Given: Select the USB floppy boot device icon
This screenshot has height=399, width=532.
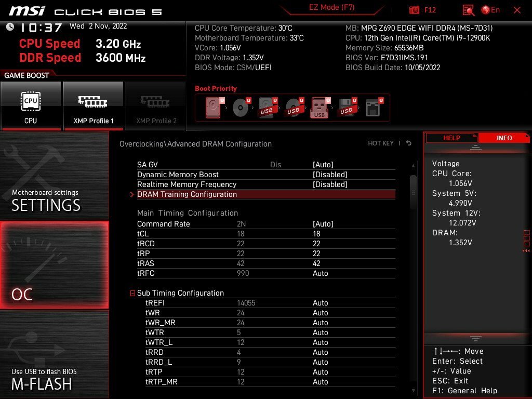Looking at the screenshot, I should [x=347, y=108].
